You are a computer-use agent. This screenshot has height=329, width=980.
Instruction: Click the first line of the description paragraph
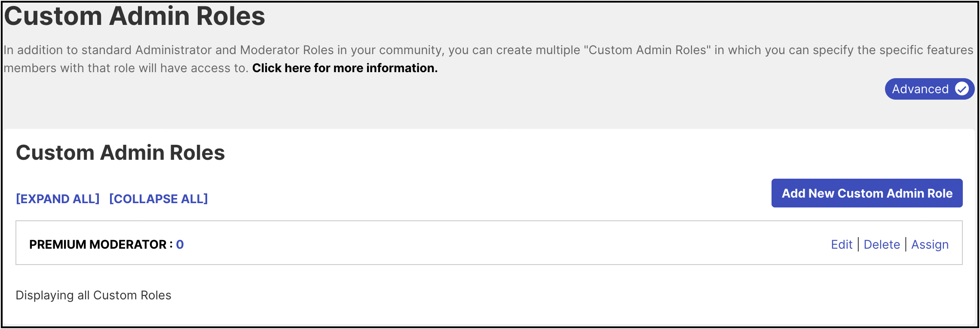coord(488,50)
